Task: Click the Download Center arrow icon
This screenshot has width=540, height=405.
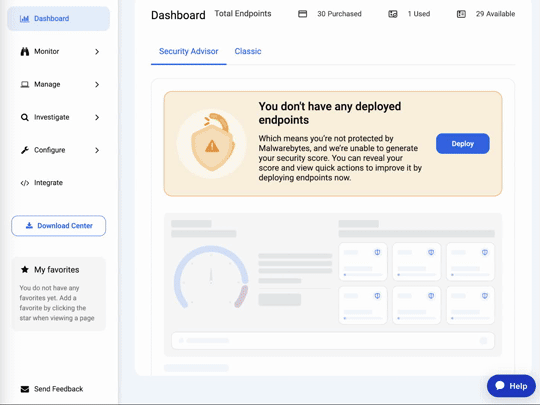Action: pyautogui.click(x=29, y=226)
